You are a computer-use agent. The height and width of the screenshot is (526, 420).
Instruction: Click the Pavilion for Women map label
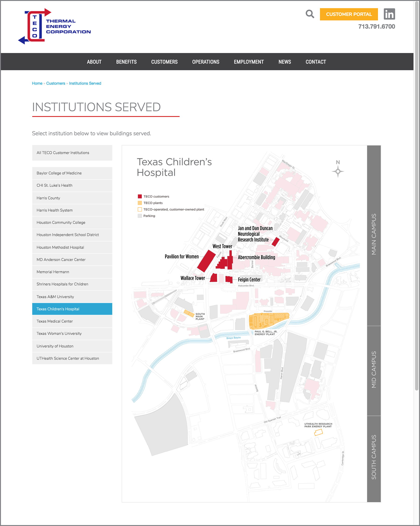coord(182,256)
